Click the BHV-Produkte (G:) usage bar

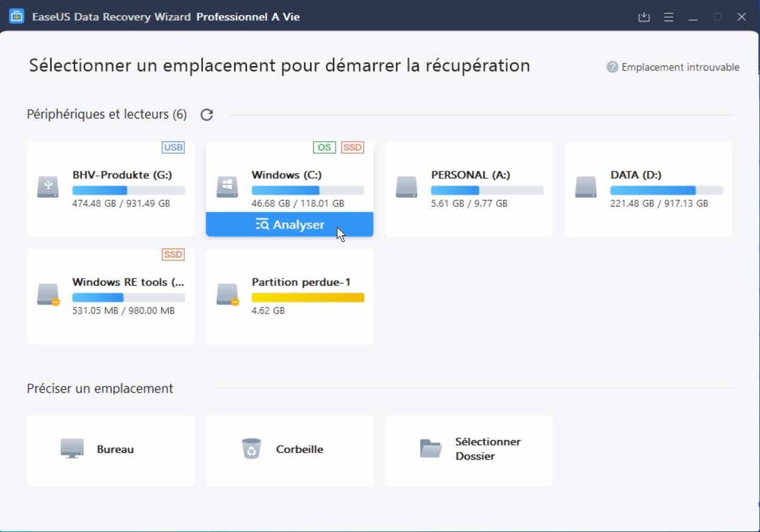tap(128, 190)
